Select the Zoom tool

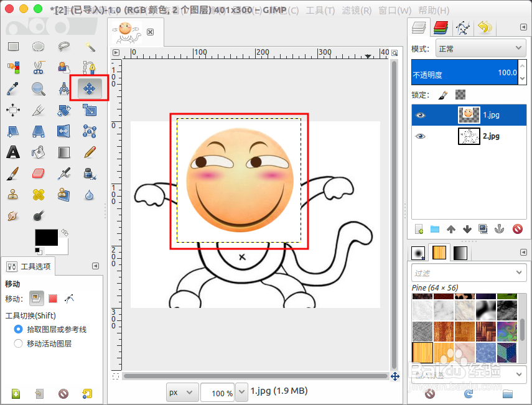point(39,89)
